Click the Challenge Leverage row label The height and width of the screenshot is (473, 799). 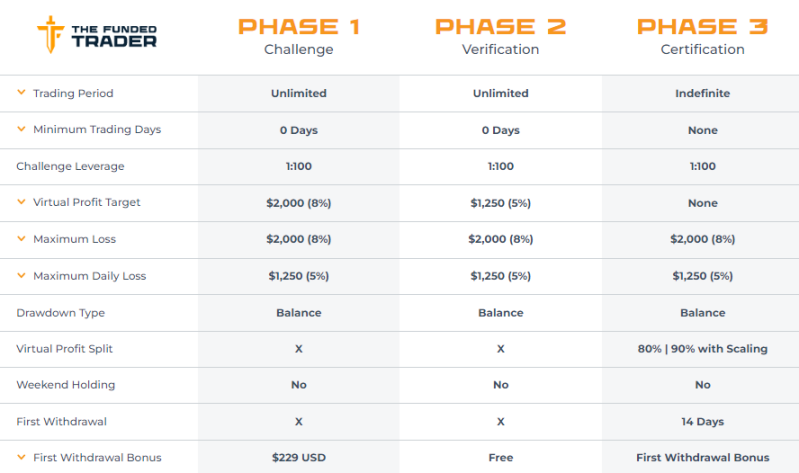pyautogui.click(x=70, y=166)
